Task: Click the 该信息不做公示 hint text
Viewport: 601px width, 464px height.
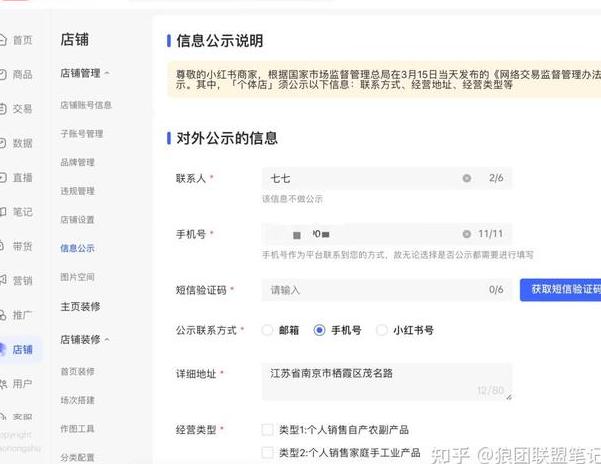Action: tap(292, 199)
